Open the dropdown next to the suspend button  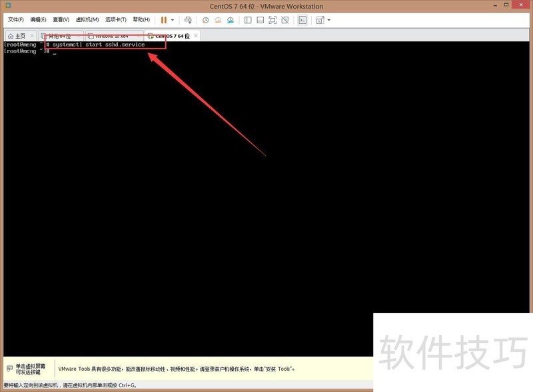171,20
